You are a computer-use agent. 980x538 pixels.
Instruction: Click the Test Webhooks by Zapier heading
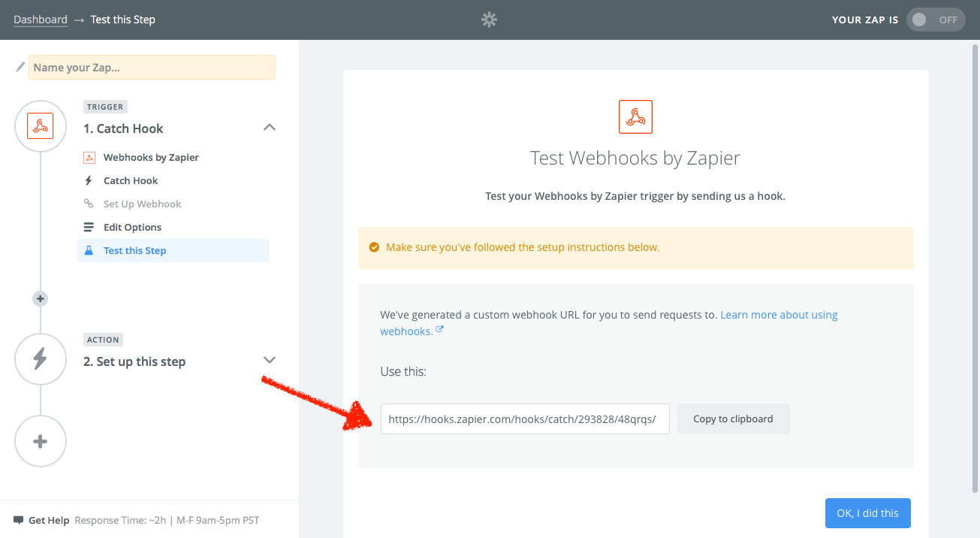tap(635, 158)
